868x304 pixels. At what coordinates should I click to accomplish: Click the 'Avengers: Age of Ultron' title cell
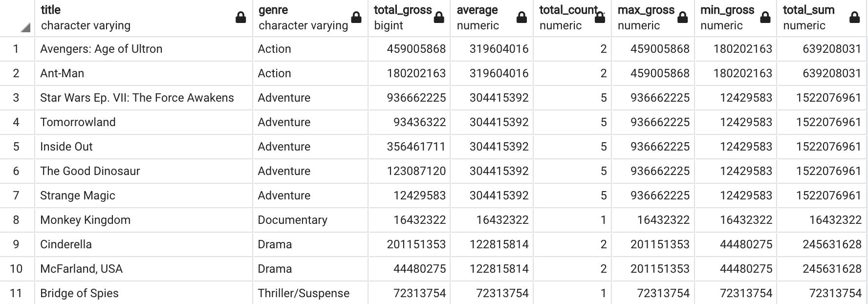point(101,49)
